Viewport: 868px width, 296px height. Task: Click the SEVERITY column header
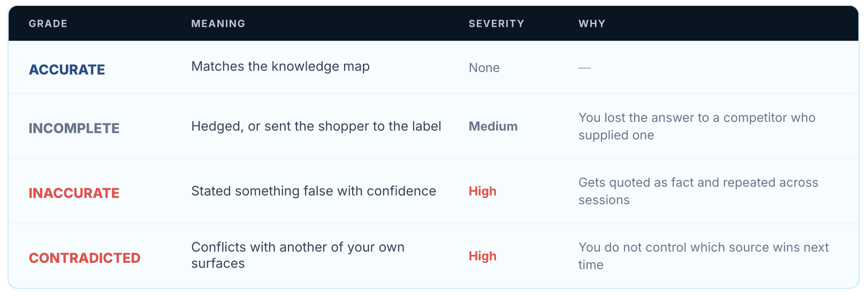pyautogui.click(x=497, y=24)
